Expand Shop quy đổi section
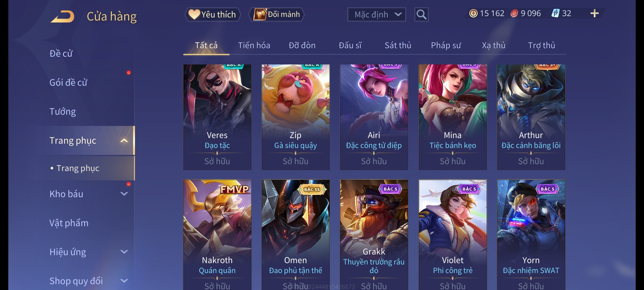Viewport: 644px width, 290px height. tap(124, 281)
